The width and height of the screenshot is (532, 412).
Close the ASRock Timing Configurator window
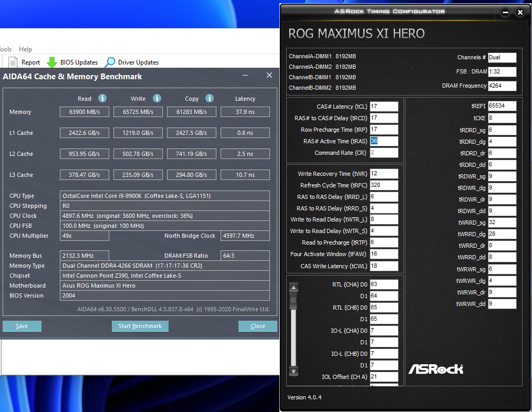(520, 13)
